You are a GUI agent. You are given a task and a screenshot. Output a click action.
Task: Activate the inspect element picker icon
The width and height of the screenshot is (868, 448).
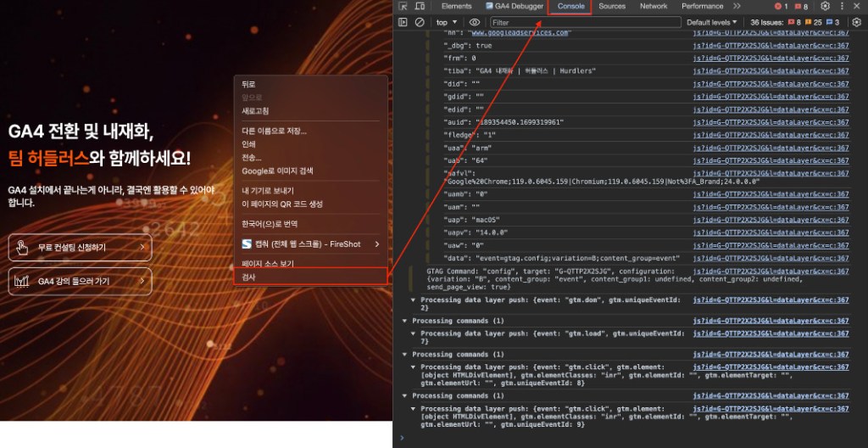[403, 6]
